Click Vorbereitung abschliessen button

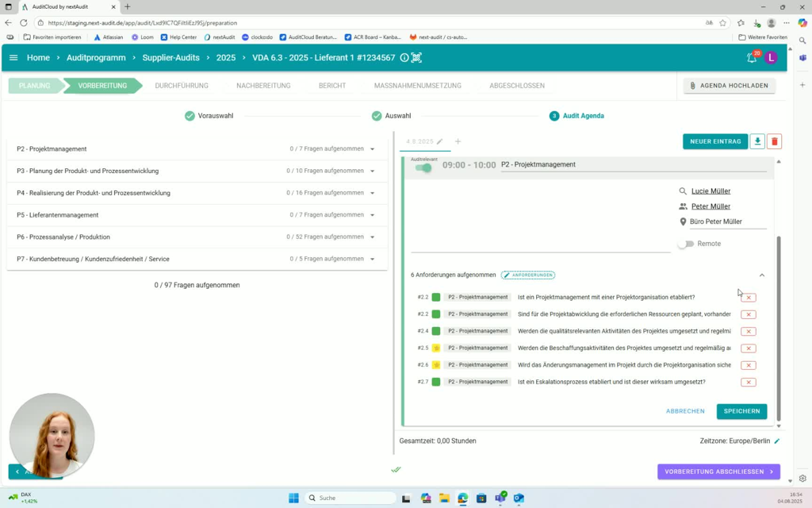[x=718, y=471]
